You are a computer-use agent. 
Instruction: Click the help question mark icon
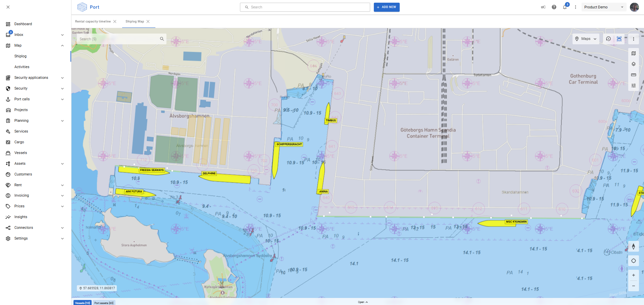554,7
